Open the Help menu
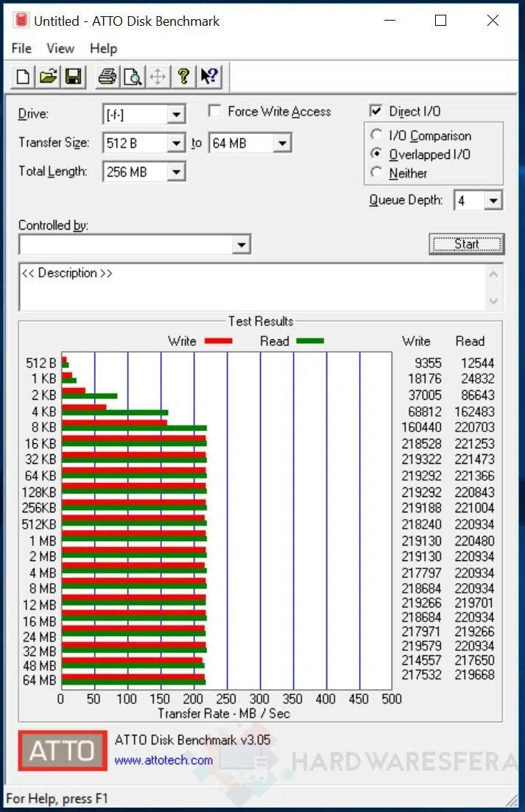Screen dimensions: 525x812 point(104,48)
